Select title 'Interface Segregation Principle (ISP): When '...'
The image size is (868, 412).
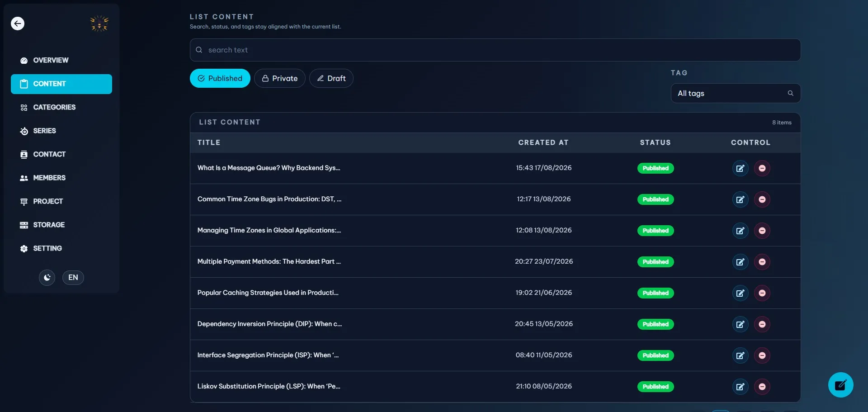coord(268,355)
